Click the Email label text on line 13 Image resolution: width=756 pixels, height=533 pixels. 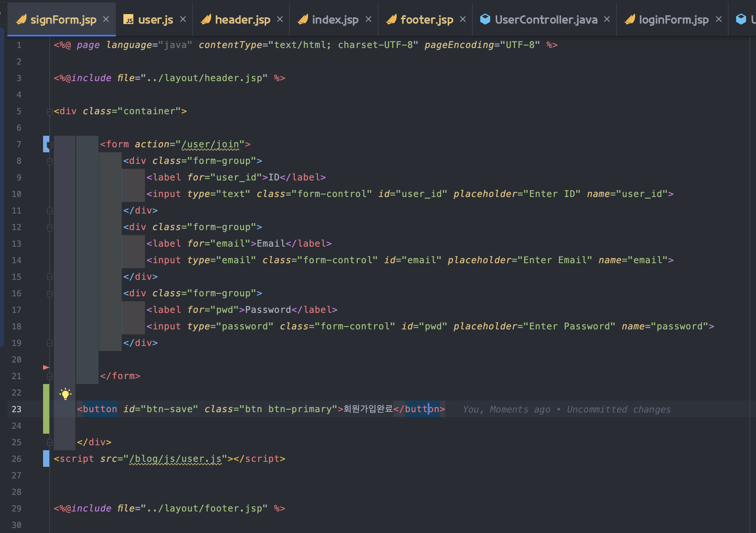click(x=271, y=243)
